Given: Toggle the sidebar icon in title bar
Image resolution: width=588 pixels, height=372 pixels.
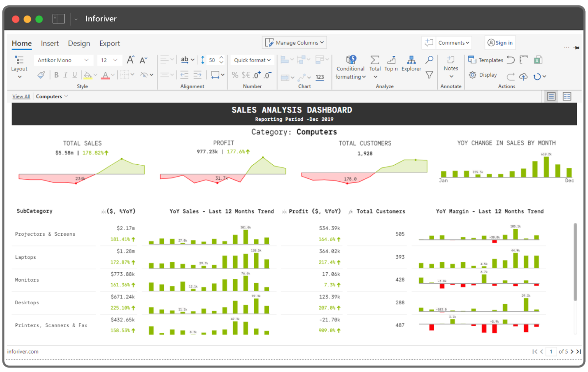Looking at the screenshot, I should point(59,19).
